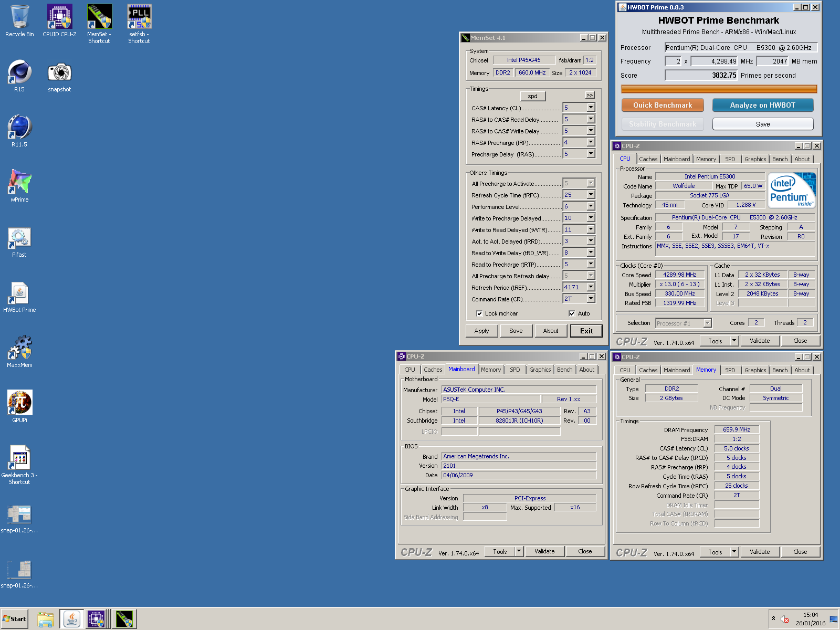The height and width of the screenshot is (630, 840).
Task: Click the display tray icon next to the clock
Action: click(834, 619)
